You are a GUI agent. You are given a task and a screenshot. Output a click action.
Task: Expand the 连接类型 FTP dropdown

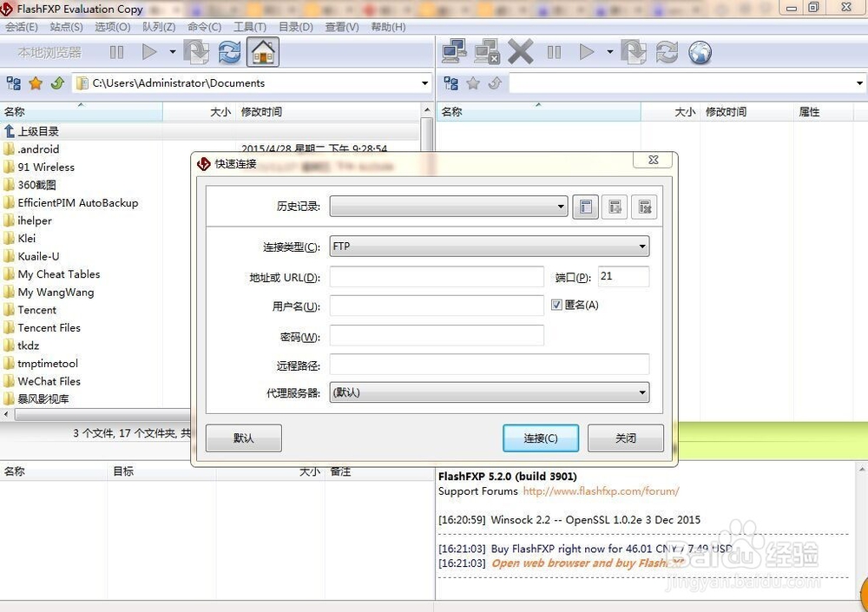pos(490,247)
